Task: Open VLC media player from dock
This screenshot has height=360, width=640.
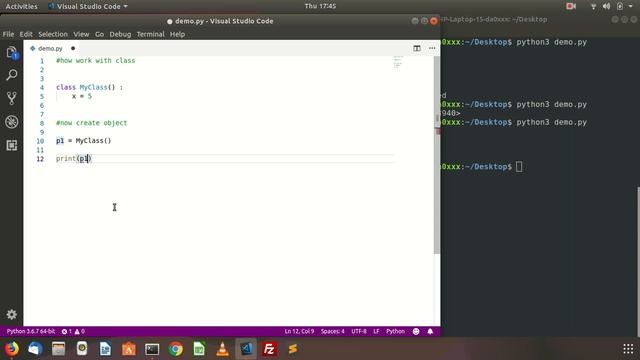Action: (222, 349)
